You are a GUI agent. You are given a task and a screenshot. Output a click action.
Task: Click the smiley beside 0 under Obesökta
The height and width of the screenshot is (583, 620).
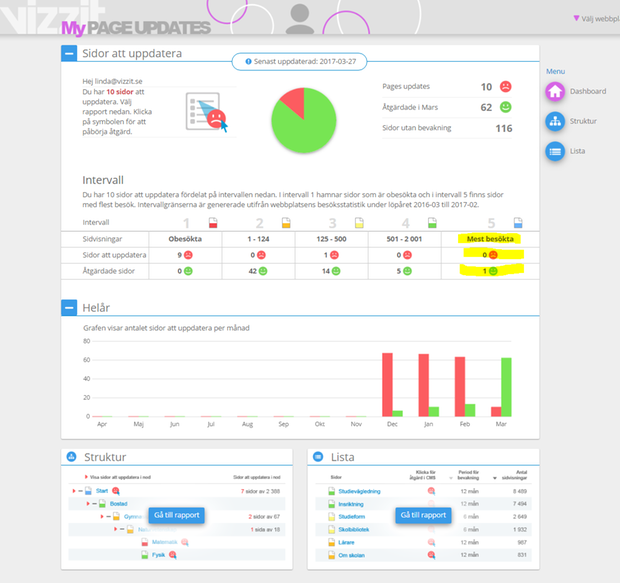tap(188, 271)
